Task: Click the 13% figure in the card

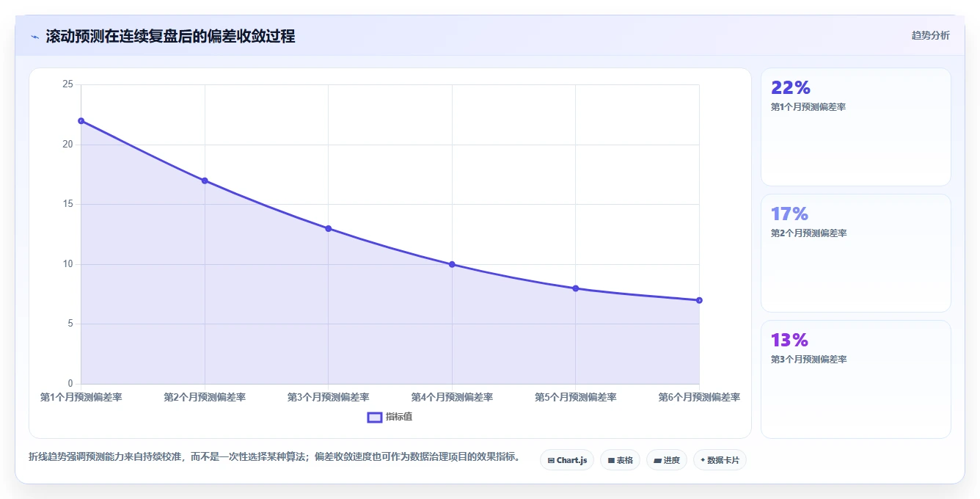Action: (x=789, y=340)
